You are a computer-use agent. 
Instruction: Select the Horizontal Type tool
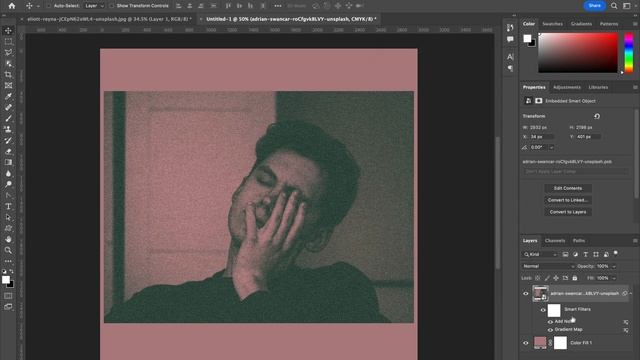click(x=8, y=207)
